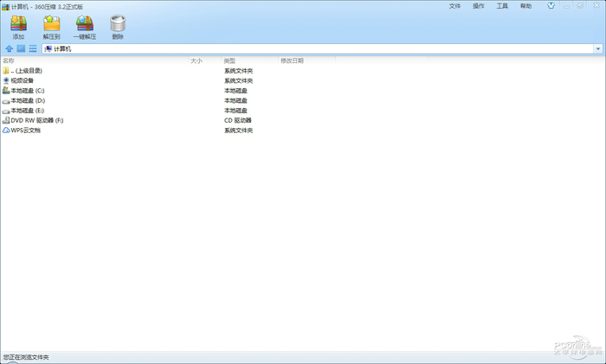The width and height of the screenshot is (606, 364).
Task: Click the drive icon of 本地磁盘 (C:)
Action: tap(6, 90)
